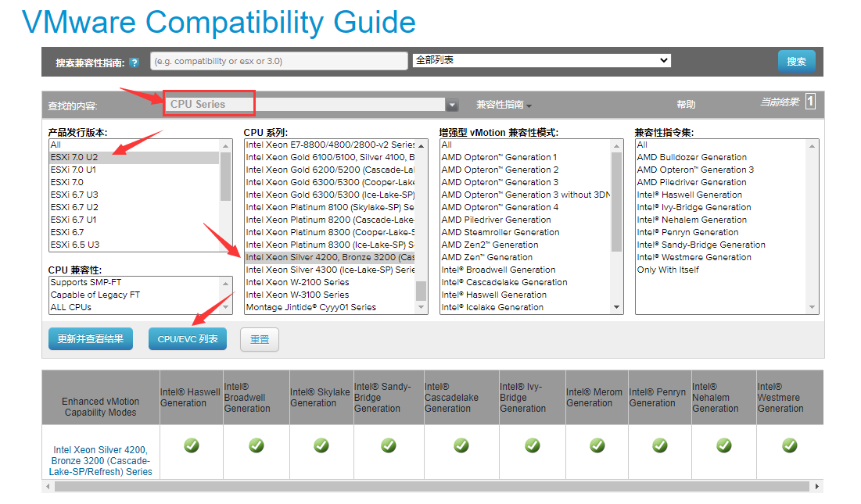This screenshot has width=861, height=504.
Task: Click the product release list scrollbar thumb
Action: point(226,177)
